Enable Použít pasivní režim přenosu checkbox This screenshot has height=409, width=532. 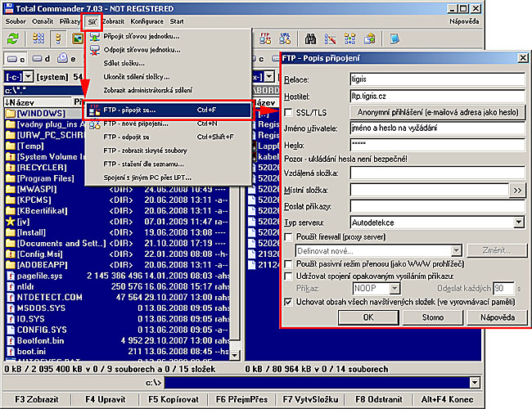tap(288, 264)
